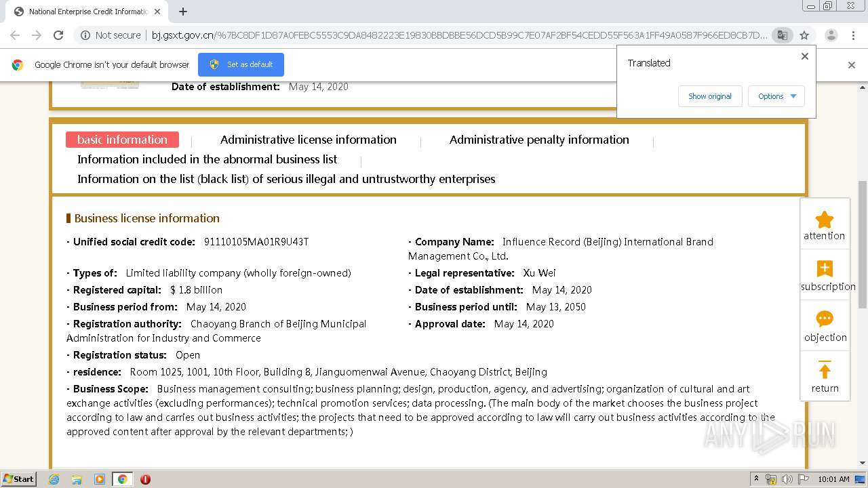Click the residence address Room 1025 text
The image size is (868, 488).
point(338,372)
